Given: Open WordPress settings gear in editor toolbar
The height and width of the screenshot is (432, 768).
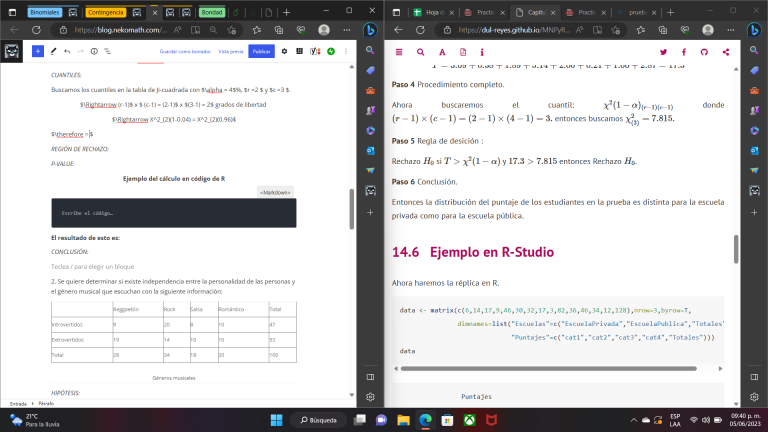Looking at the screenshot, I should (x=284, y=50).
